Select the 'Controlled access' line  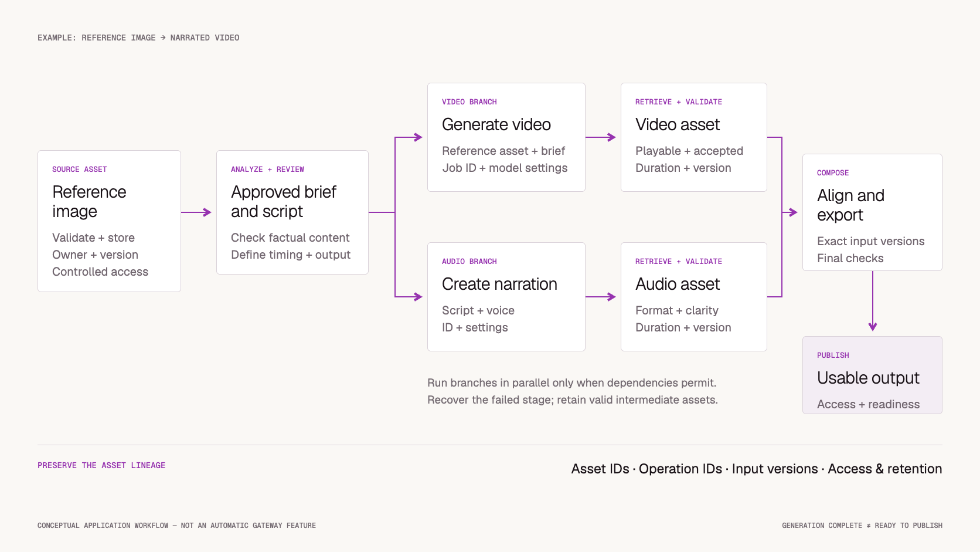click(x=100, y=272)
